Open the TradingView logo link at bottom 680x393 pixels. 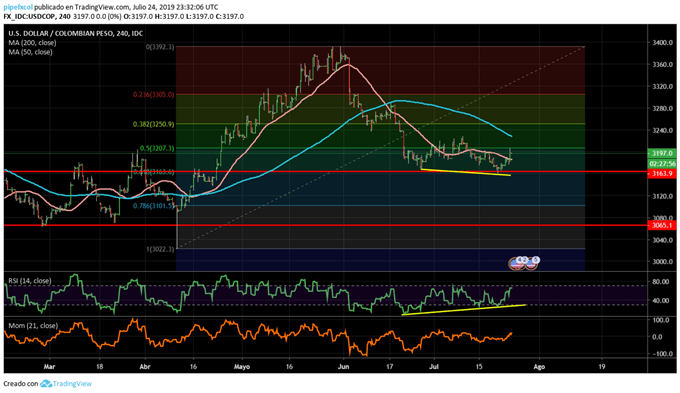tap(66, 383)
